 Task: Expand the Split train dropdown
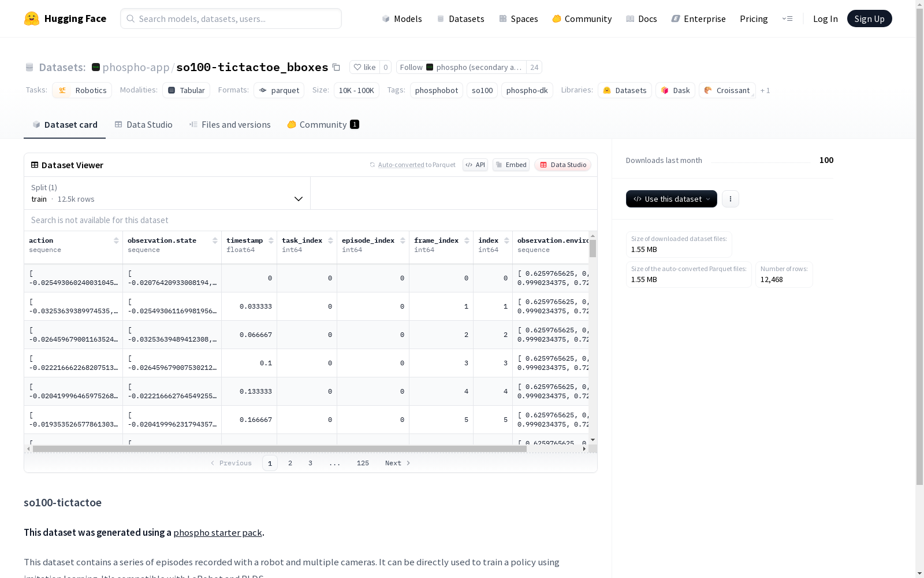click(167, 193)
